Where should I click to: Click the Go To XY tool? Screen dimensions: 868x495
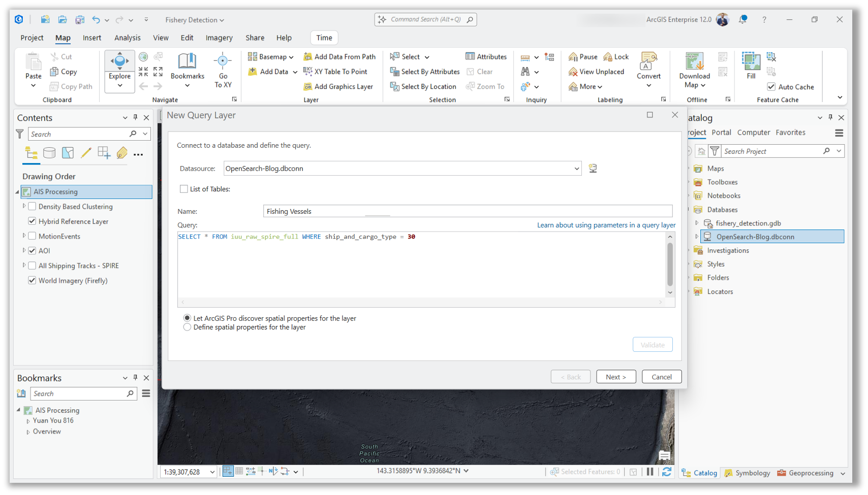[x=223, y=71]
